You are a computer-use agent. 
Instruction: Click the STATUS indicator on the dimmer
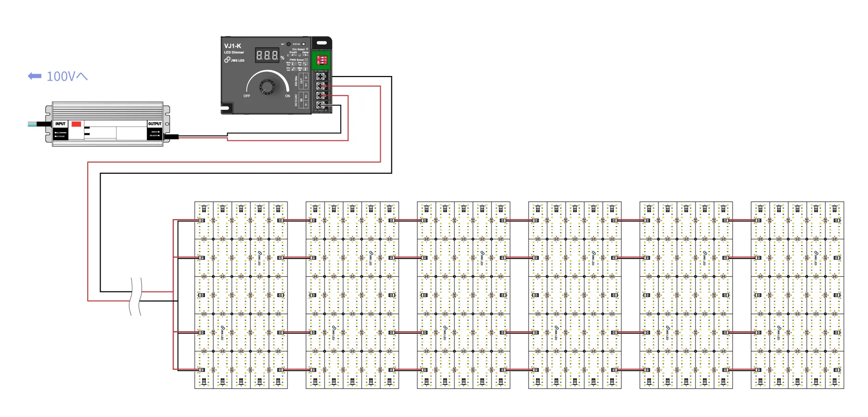304,44
